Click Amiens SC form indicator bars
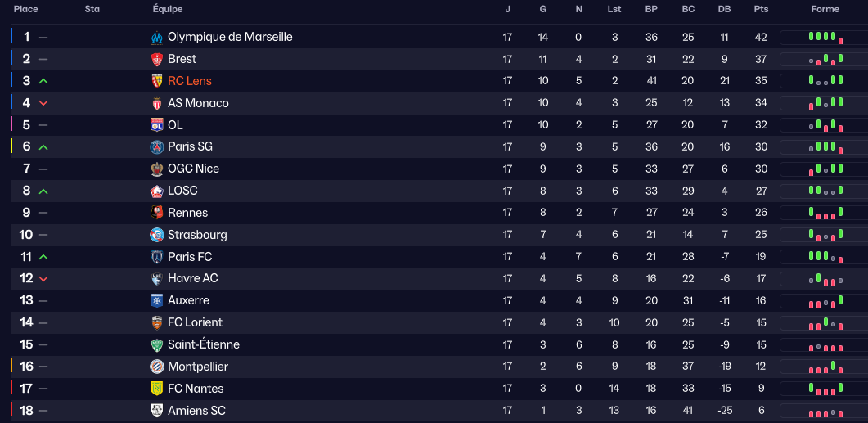868x423 pixels. (x=824, y=411)
